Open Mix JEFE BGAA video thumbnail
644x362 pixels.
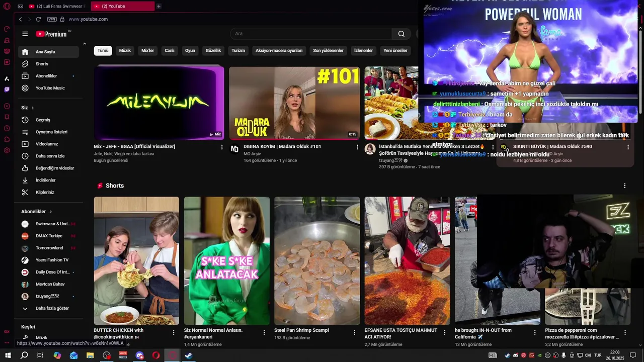point(159,103)
